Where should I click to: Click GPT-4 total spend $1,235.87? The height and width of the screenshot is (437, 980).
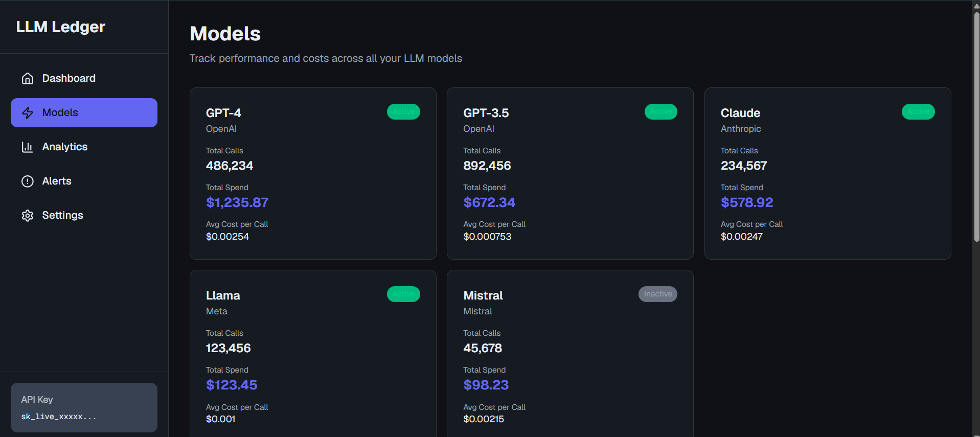pos(237,202)
